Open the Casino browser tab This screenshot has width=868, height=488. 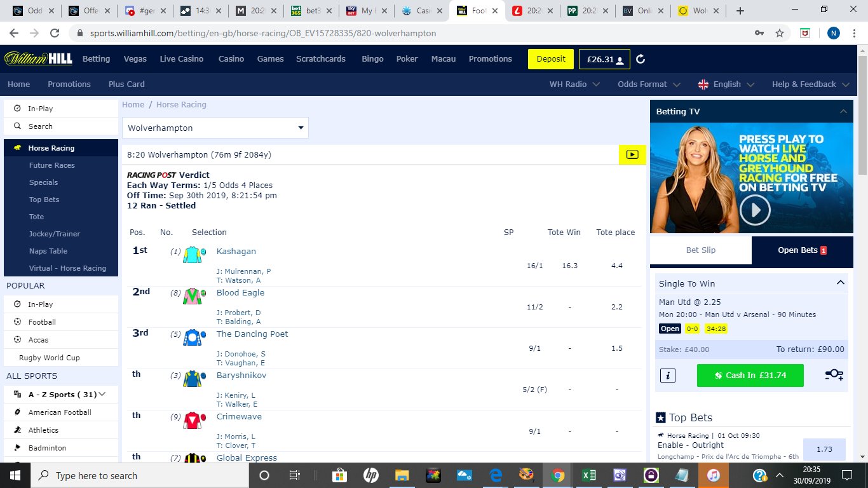click(x=421, y=11)
